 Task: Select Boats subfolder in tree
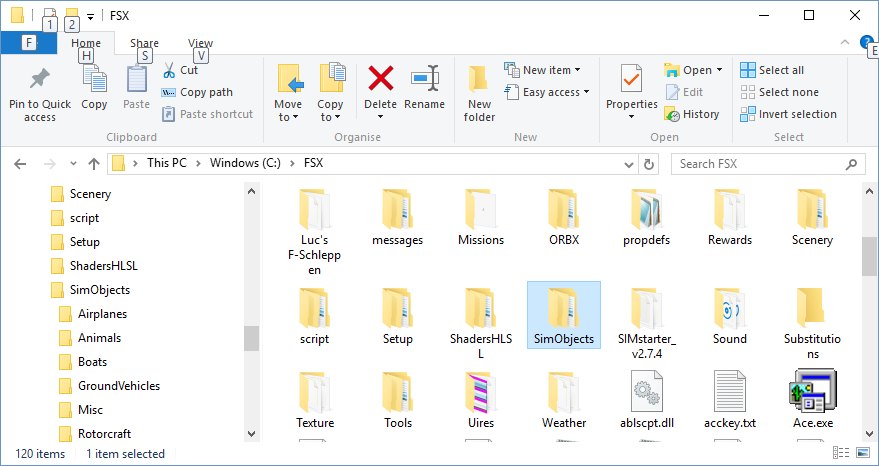tap(83, 362)
